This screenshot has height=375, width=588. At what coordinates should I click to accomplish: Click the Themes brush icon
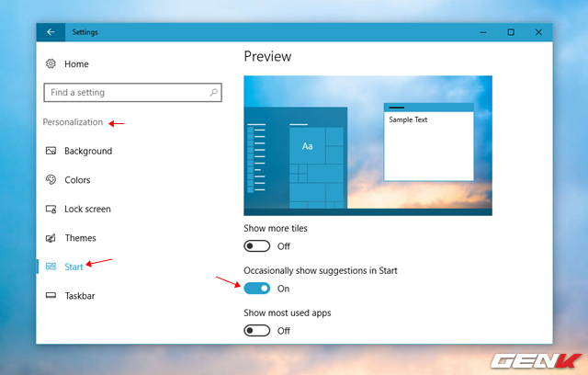[x=51, y=238]
